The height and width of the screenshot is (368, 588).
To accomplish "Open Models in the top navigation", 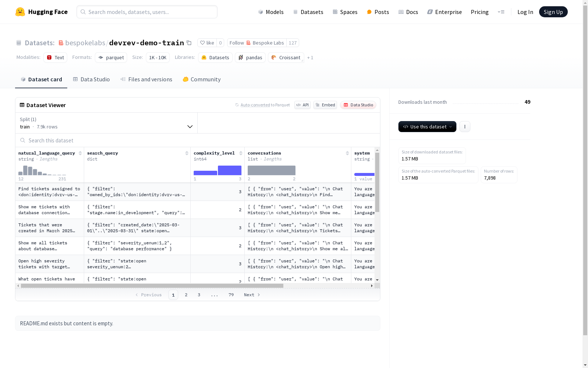I will [x=271, y=12].
